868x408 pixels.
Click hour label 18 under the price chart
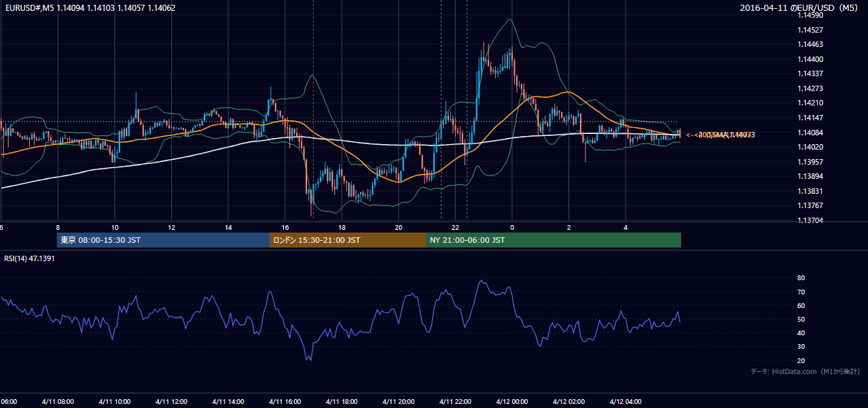(x=342, y=228)
